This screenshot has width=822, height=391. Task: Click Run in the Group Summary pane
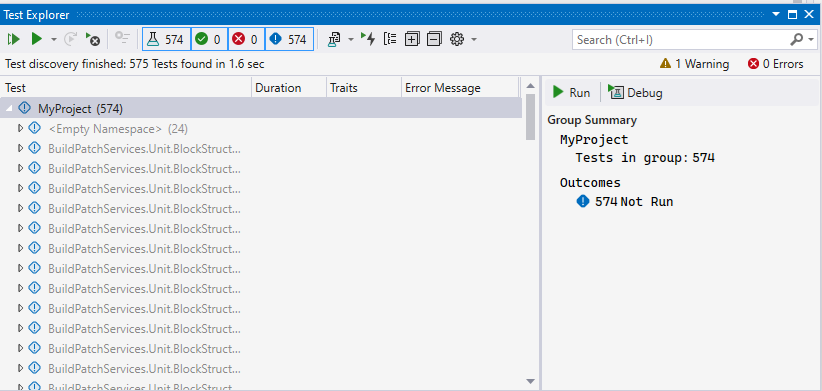click(x=571, y=93)
